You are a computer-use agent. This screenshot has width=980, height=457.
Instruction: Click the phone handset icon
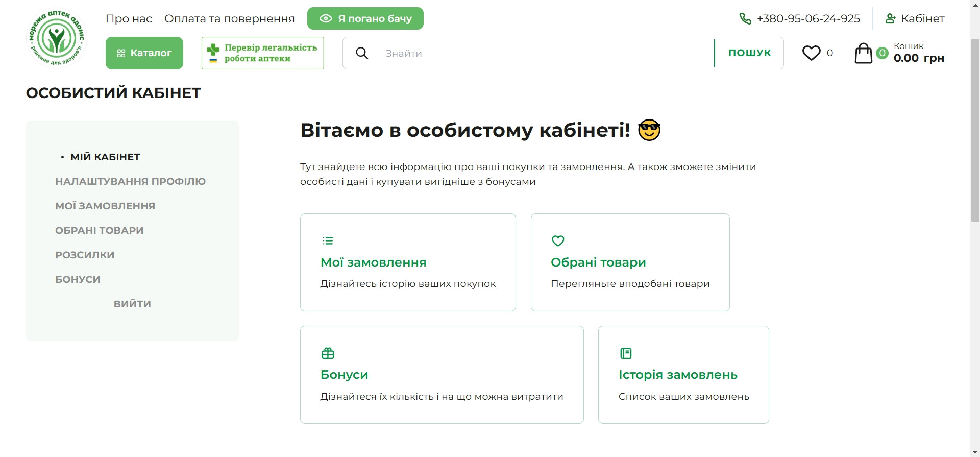745,19
